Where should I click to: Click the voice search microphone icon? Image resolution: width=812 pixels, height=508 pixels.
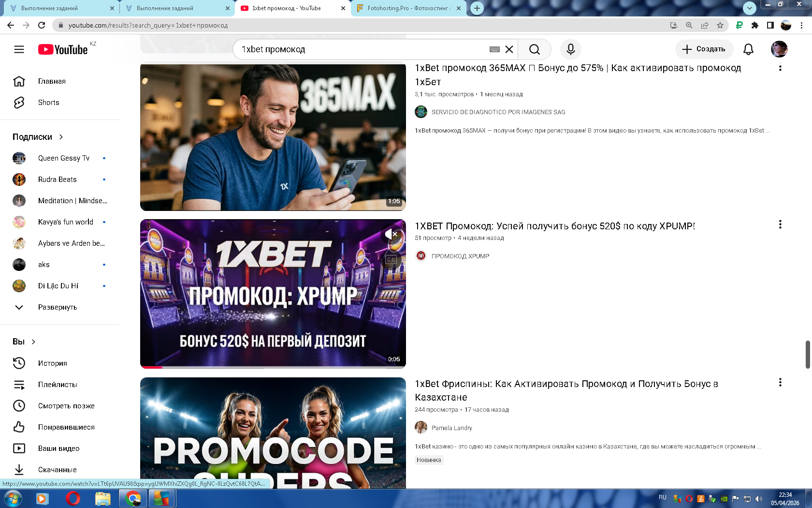pyautogui.click(x=570, y=49)
